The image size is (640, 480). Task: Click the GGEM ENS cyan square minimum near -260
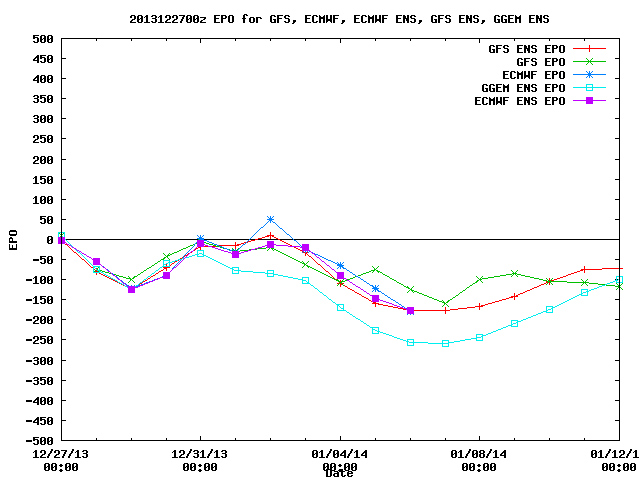tap(445, 344)
